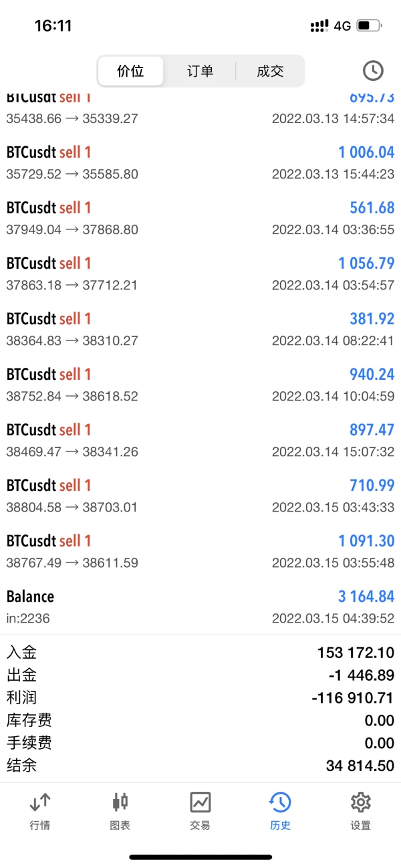The image size is (401, 868).
Task: Open the sell trade with profit 1 006.04
Action: click(200, 162)
